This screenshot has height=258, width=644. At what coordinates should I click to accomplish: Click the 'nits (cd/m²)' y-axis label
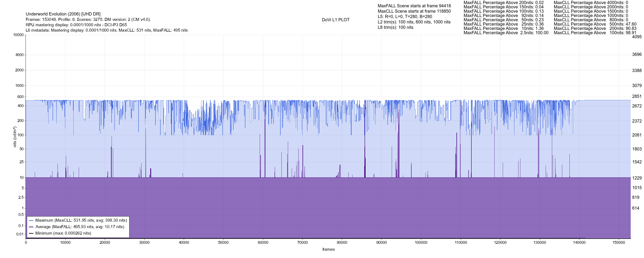[x=15, y=137]
